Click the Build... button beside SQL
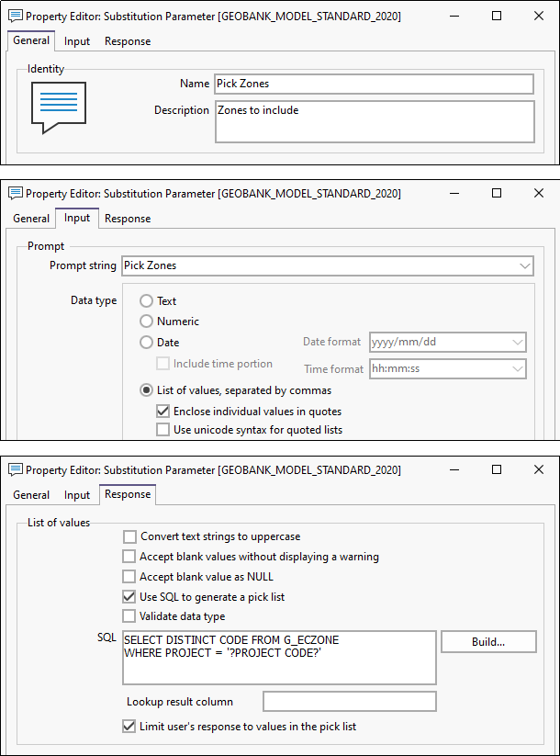This screenshot has height=756, width=560. (488, 642)
